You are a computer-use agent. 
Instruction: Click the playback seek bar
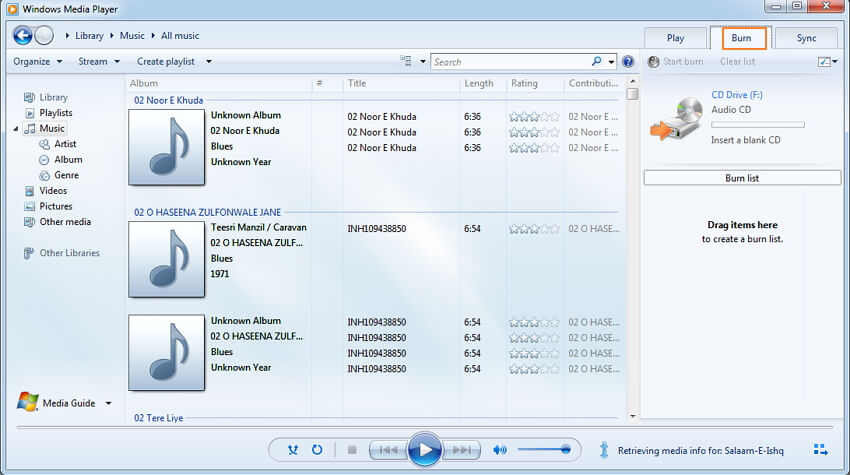pyautogui.click(x=424, y=427)
